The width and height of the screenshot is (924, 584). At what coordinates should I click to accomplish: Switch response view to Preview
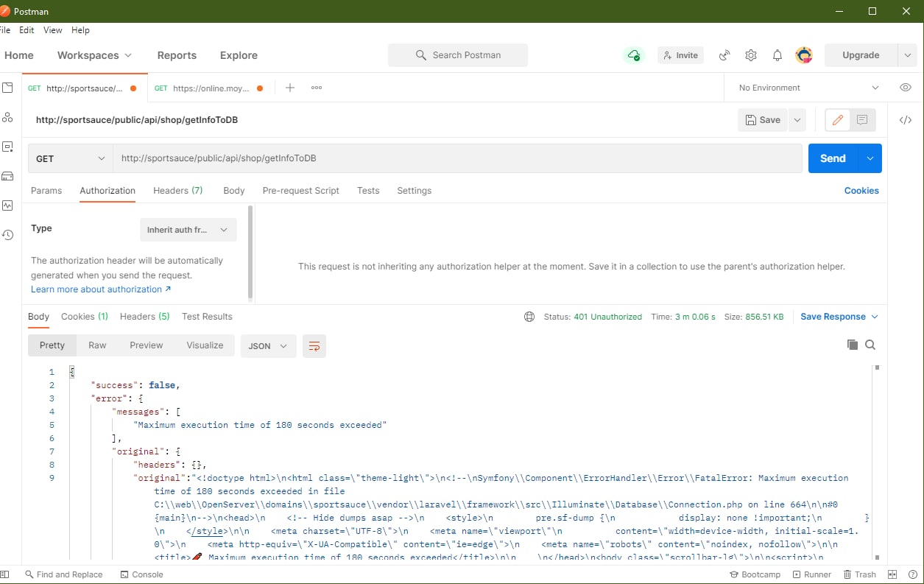[147, 345]
